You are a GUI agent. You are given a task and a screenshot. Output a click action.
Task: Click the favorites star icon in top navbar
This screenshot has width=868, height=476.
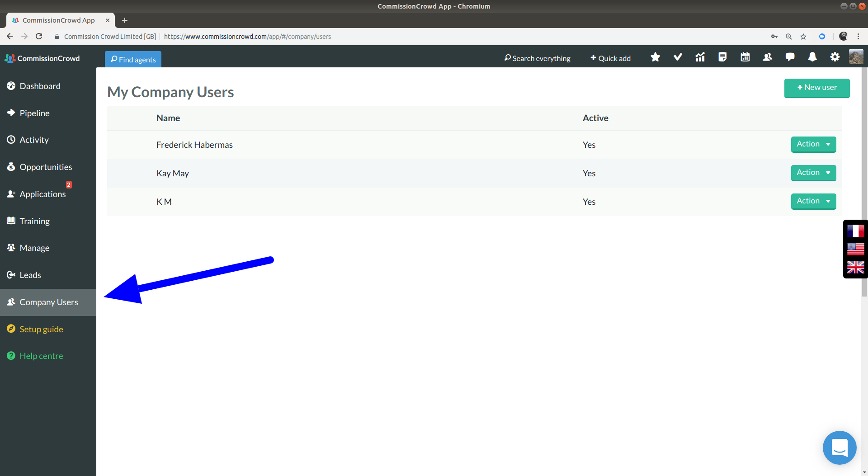point(655,57)
